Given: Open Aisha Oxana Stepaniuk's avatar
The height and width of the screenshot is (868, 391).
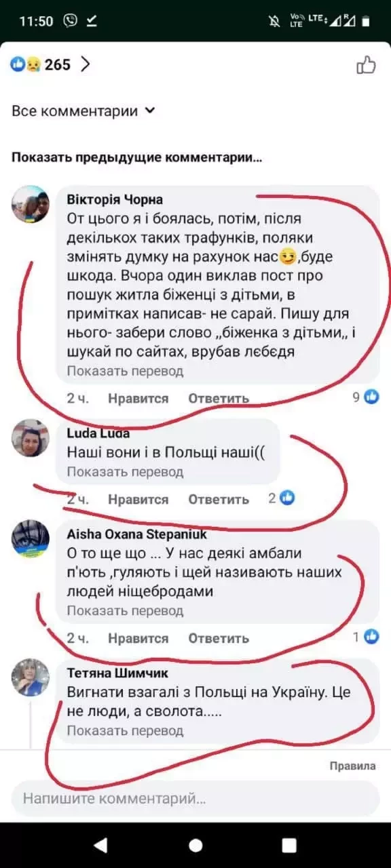Looking at the screenshot, I should (x=31, y=540).
